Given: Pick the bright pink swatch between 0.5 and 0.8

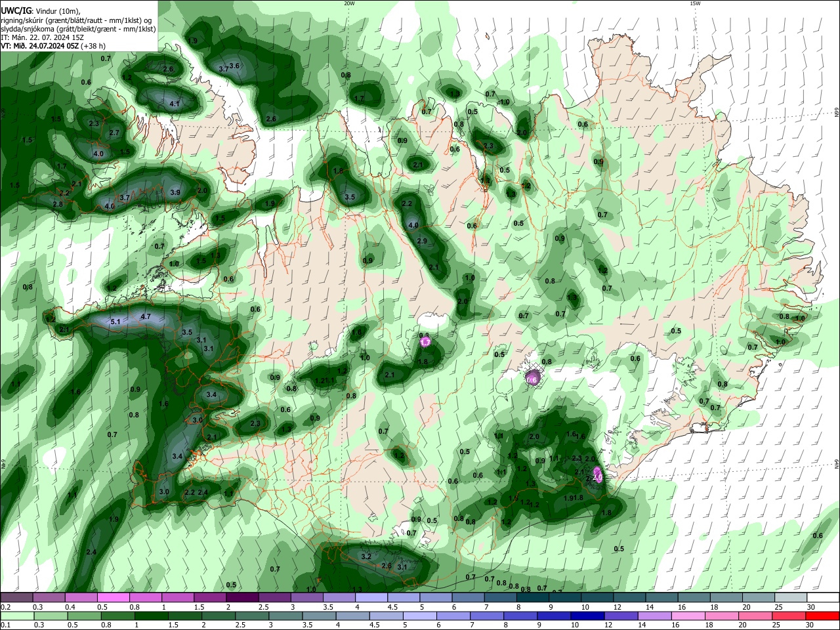Looking at the screenshot, I should coord(114,598).
